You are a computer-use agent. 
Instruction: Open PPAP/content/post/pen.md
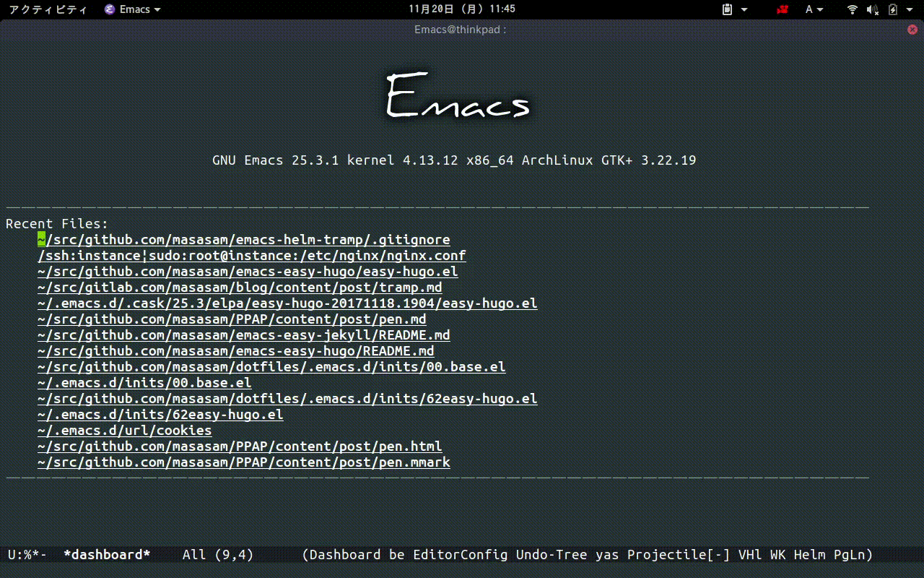pyautogui.click(x=232, y=319)
